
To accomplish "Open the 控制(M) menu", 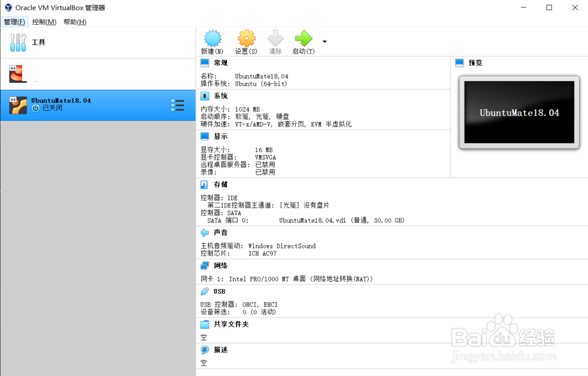I will click(x=44, y=22).
